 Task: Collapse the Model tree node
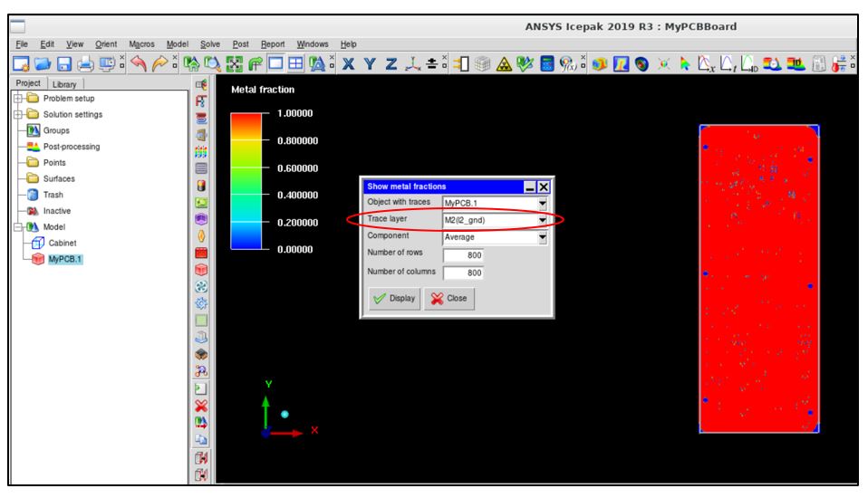[x=18, y=227]
